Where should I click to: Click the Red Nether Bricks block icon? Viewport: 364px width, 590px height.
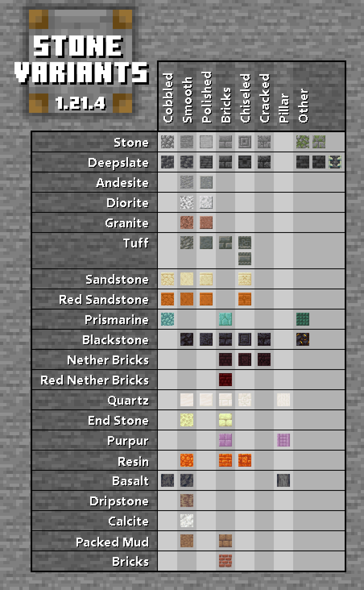pos(225,380)
